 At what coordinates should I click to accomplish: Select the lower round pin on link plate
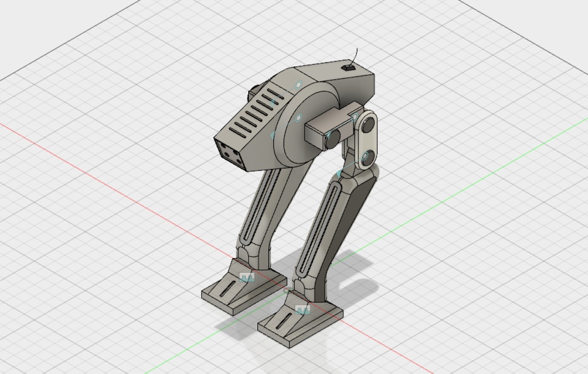click(367, 158)
